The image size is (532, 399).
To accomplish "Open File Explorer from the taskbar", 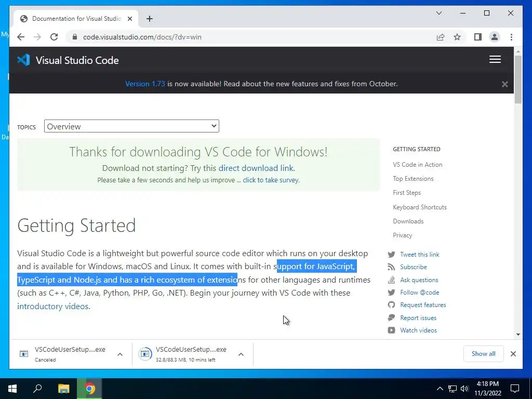I will click(63, 389).
